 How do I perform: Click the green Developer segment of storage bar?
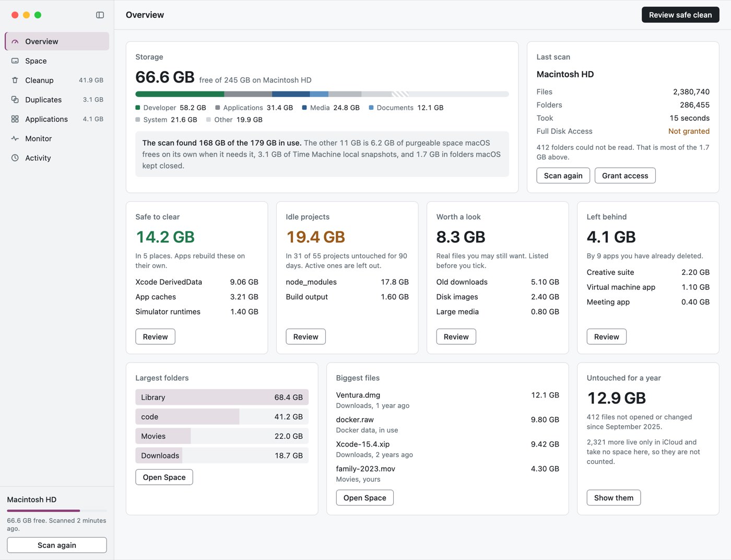tap(180, 94)
